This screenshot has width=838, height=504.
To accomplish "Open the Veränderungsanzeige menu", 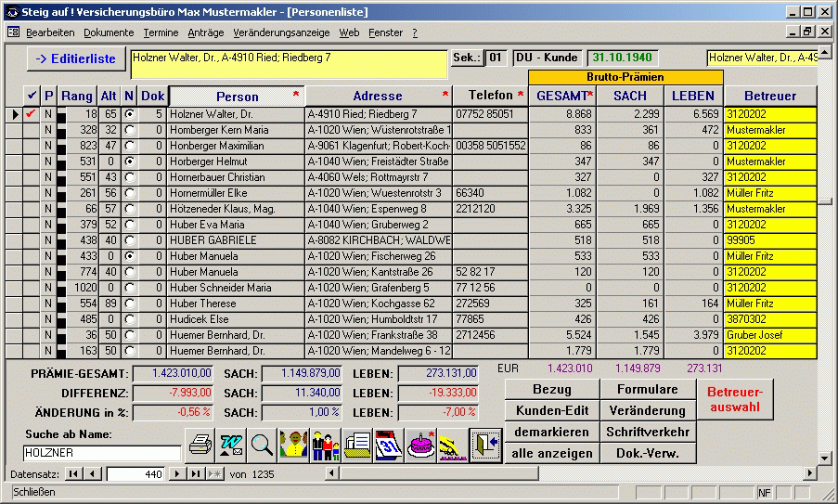I will [281, 32].
